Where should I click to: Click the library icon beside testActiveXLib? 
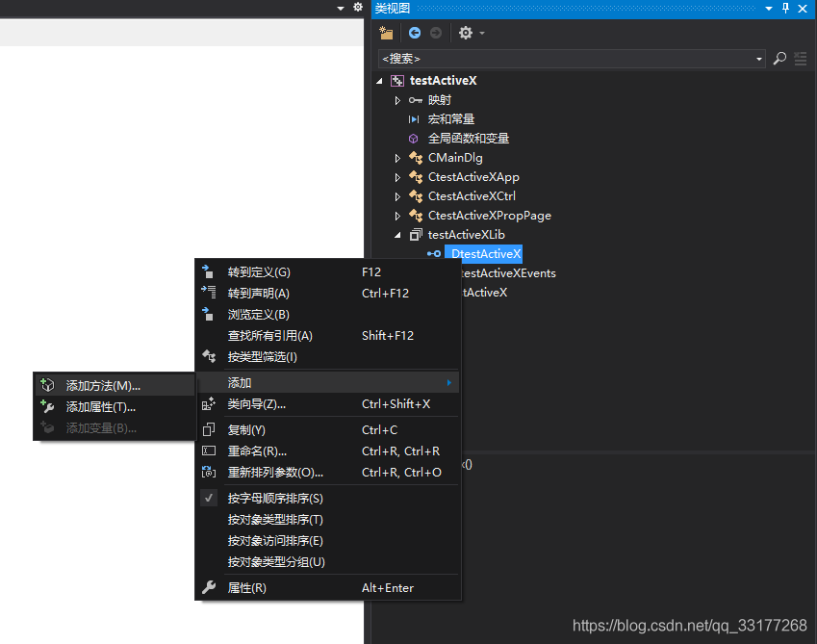point(416,235)
